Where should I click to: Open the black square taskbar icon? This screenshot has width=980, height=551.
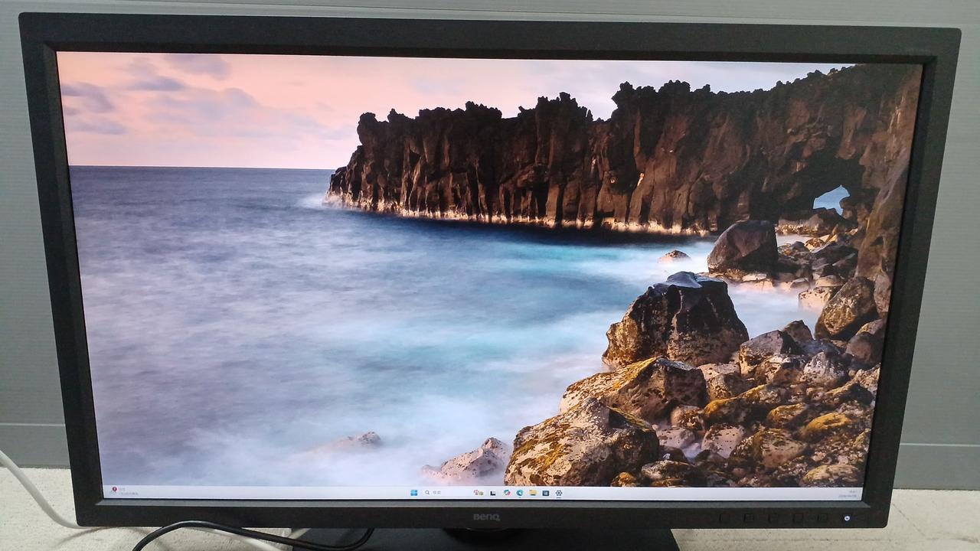pyautogui.click(x=493, y=492)
